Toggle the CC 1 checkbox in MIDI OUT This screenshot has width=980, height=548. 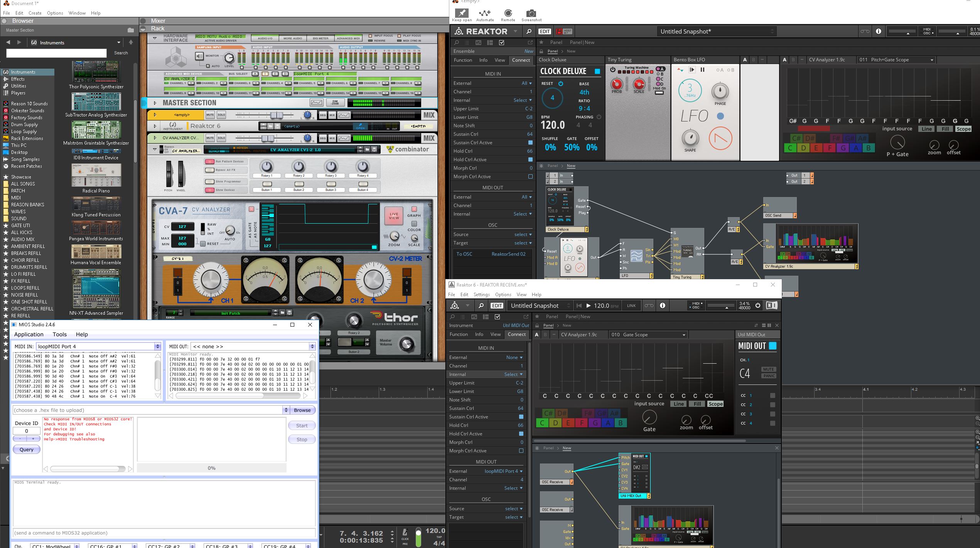click(773, 395)
